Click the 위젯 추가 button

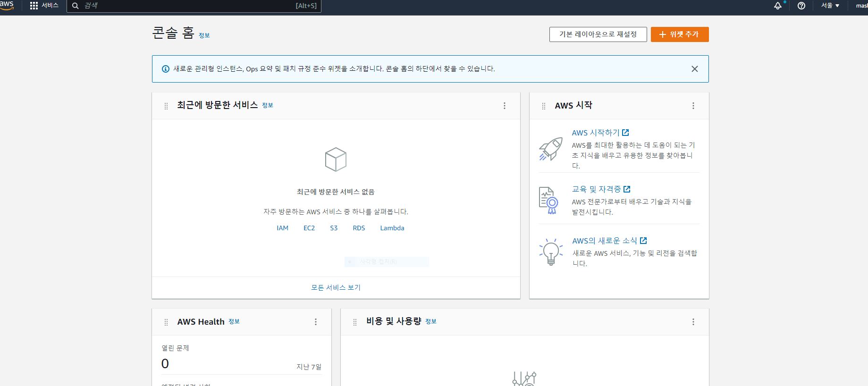[x=680, y=34]
